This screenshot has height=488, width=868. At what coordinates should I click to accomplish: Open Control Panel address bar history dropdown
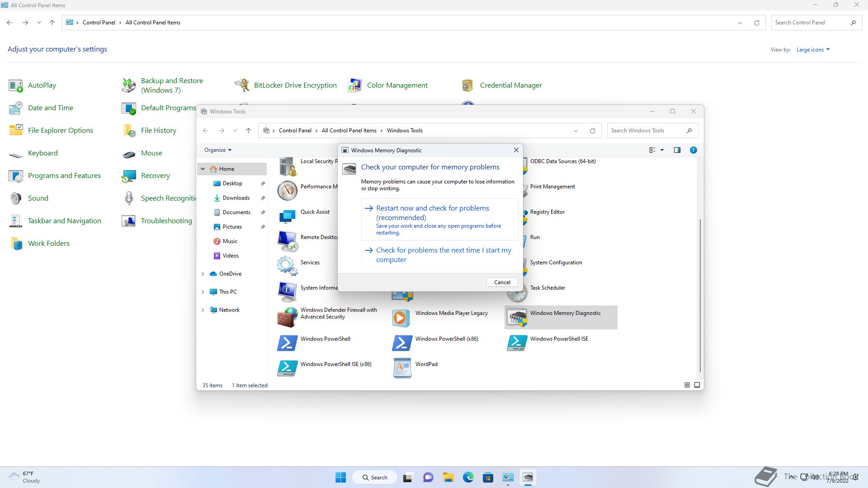[x=740, y=23]
